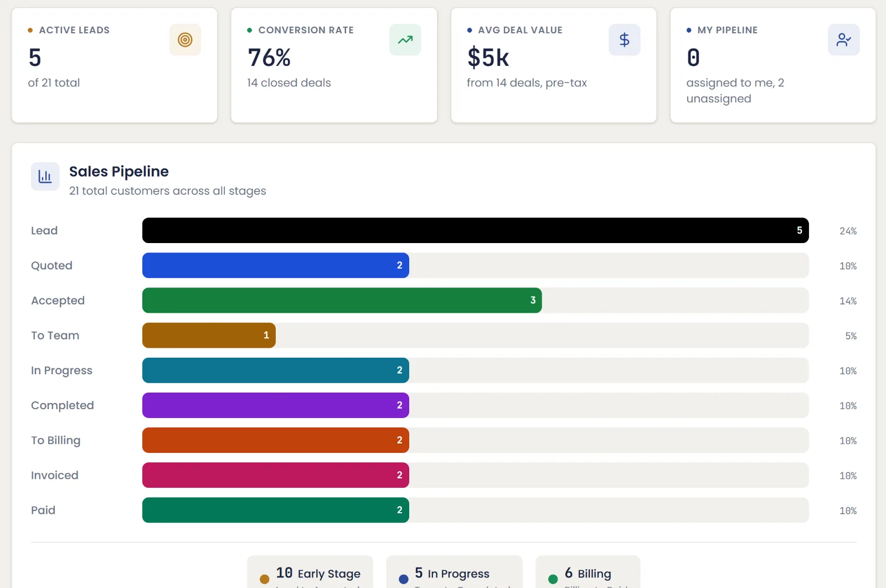Image resolution: width=886 pixels, height=588 pixels.
Task: Click the Quoted stage label
Action: point(51,265)
